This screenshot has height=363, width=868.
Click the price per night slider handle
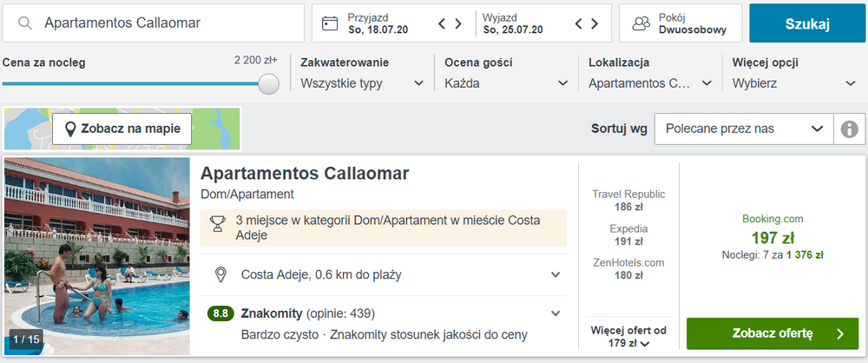(x=269, y=83)
